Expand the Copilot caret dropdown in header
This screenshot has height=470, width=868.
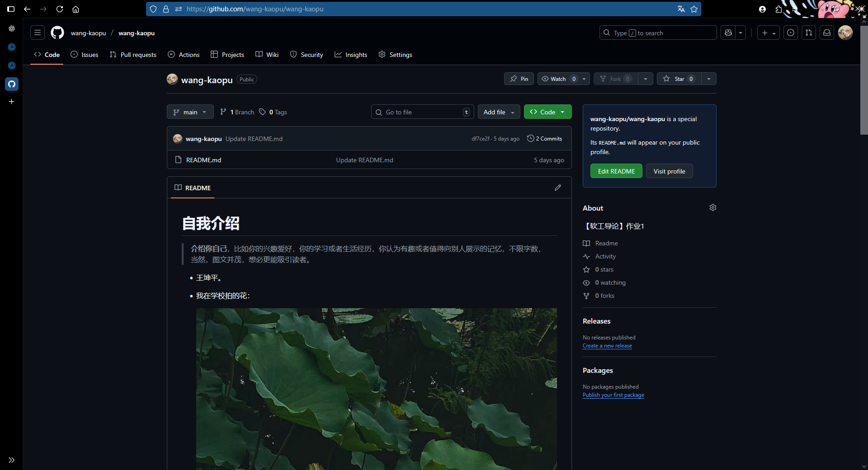point(741,33)
